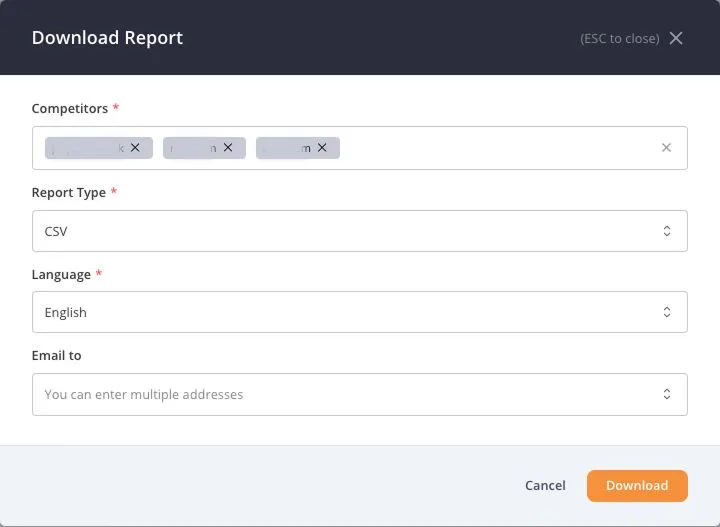The image size is (720, 527).
Task: Select the first competitor tag chip
Action: click(x=87, y=148)
